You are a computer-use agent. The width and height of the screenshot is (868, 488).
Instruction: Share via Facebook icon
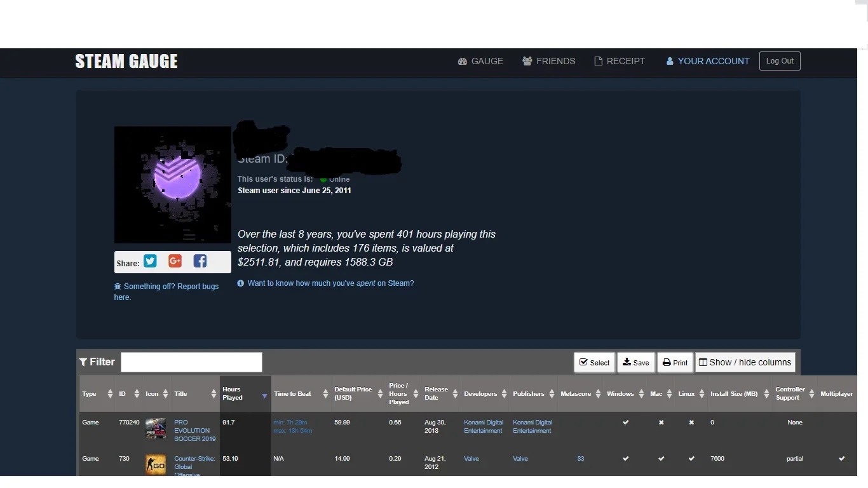click(x=200, y=261)
